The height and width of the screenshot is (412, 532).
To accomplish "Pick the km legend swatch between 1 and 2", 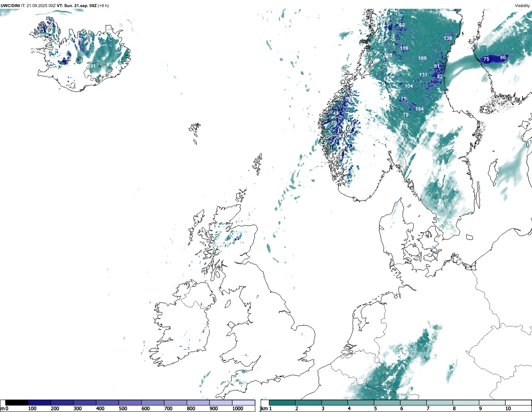I will (282, 402).
